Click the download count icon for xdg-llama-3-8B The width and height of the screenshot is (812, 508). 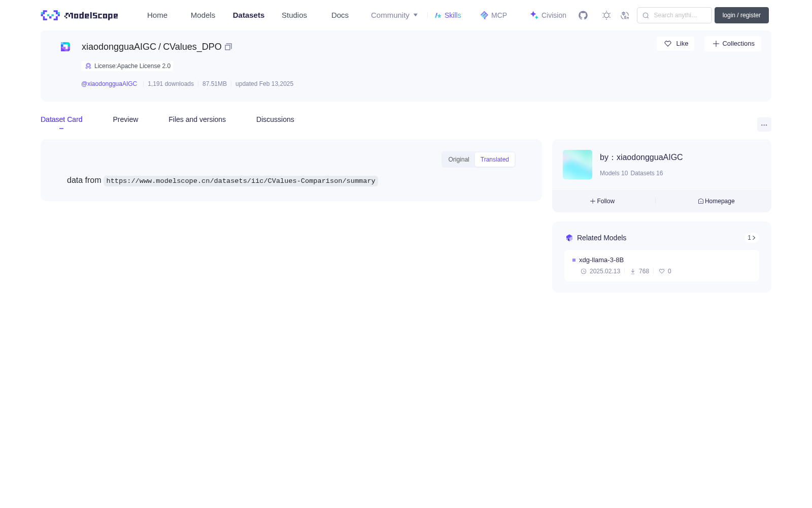click(x=633, y=271)
